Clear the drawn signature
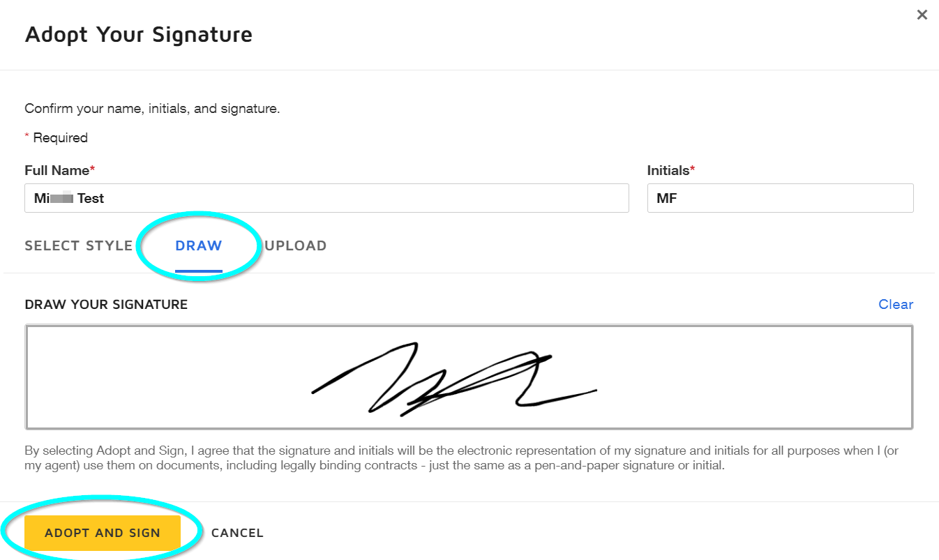Image resolution: width=939 pixels, height=560 pixels. 895,304
